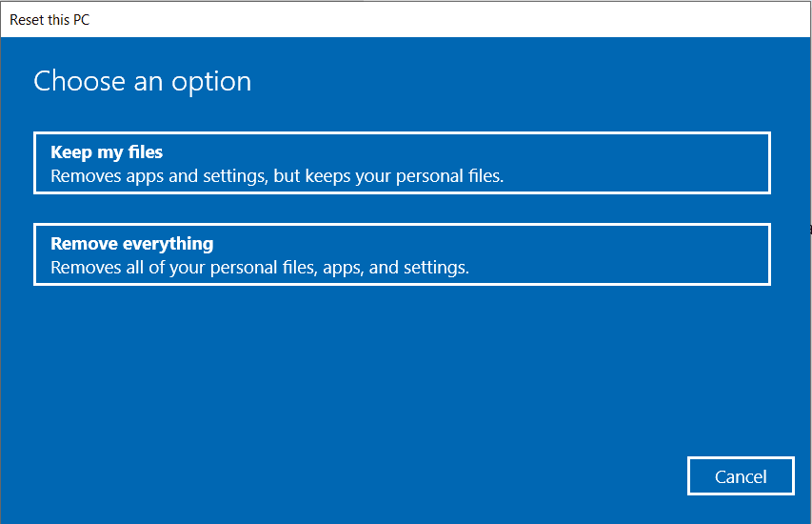Select the option that keeps personal files
Image resolution: width=812 pixels, height=524 pixels.
coord(401,163)
